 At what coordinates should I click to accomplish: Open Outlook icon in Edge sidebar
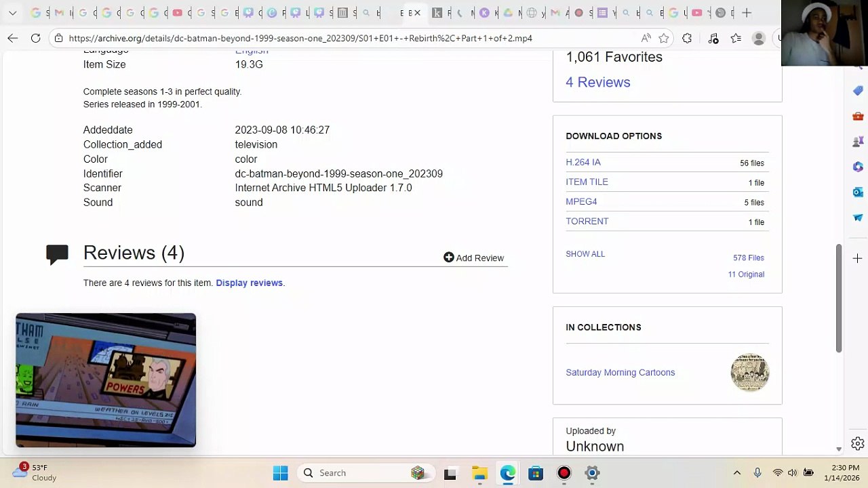coord(858,192)
